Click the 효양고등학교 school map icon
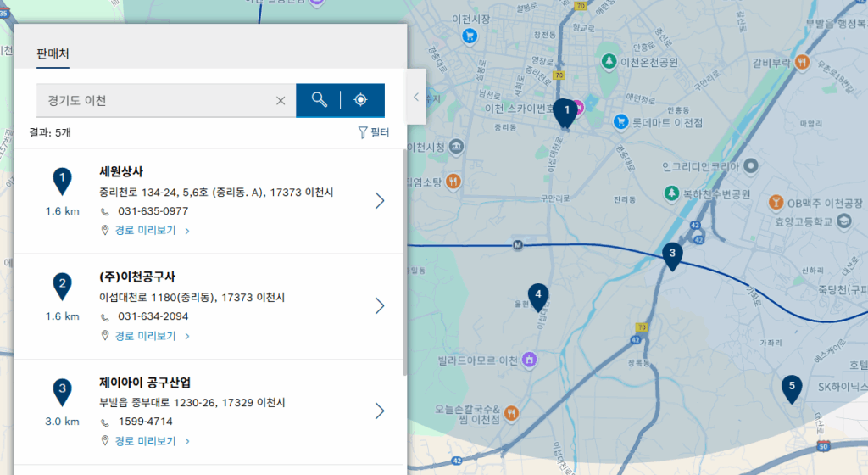 point(843,221)
